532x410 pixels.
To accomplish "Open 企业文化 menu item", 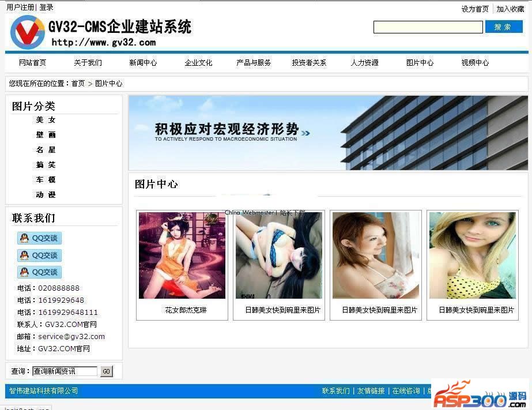I will coord(198,63).
